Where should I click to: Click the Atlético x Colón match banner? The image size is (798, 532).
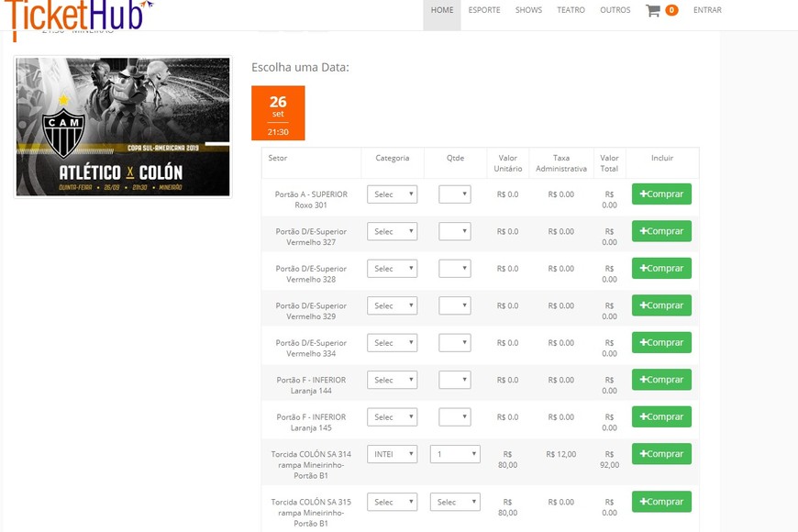(123, 127)
